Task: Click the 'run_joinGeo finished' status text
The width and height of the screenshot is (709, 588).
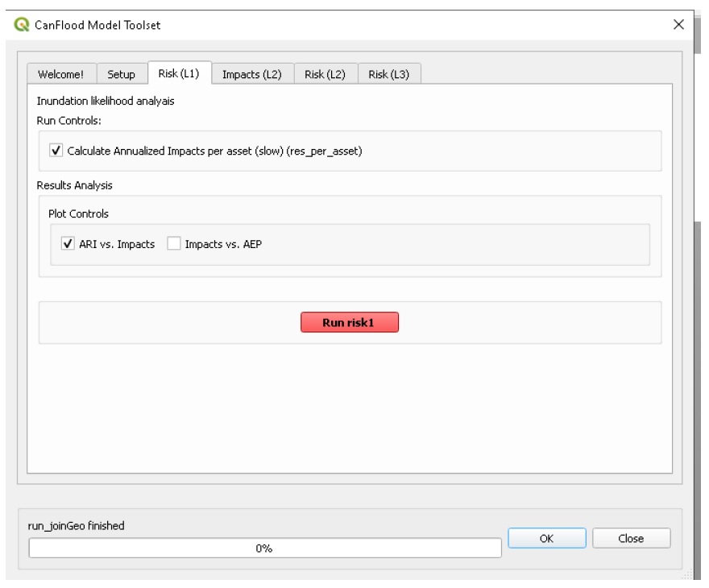Action: tap(76, 526)
